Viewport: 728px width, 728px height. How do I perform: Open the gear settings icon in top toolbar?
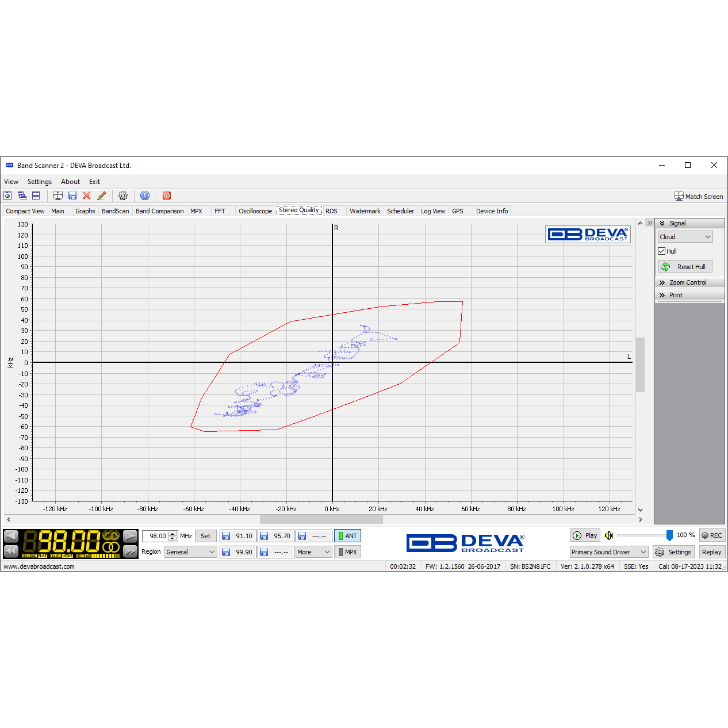[122, 196]
